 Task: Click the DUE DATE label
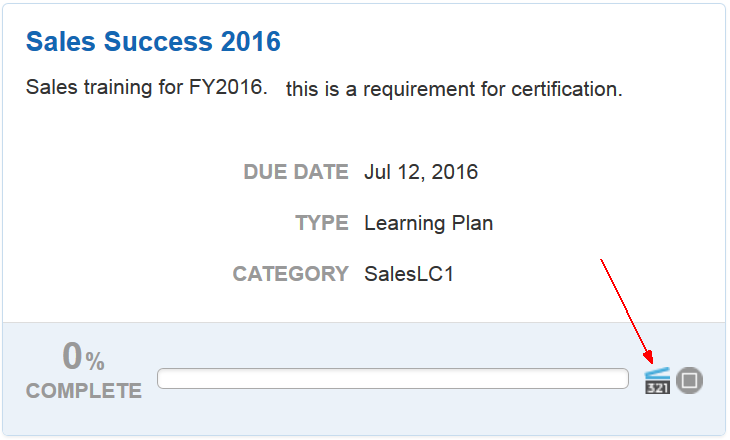click(296, 172)
